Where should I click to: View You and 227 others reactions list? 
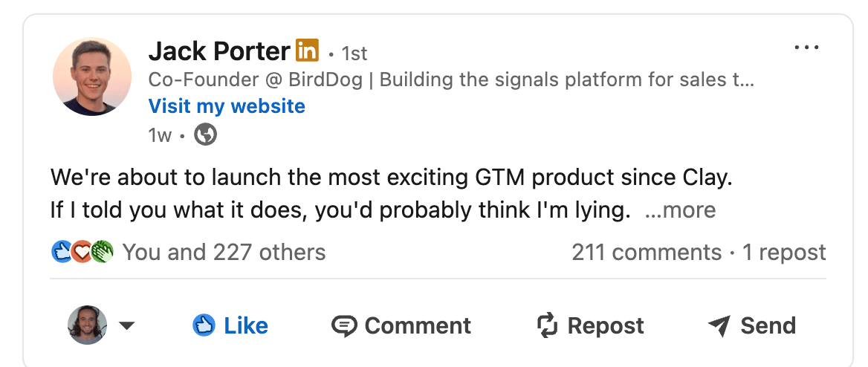224,253
